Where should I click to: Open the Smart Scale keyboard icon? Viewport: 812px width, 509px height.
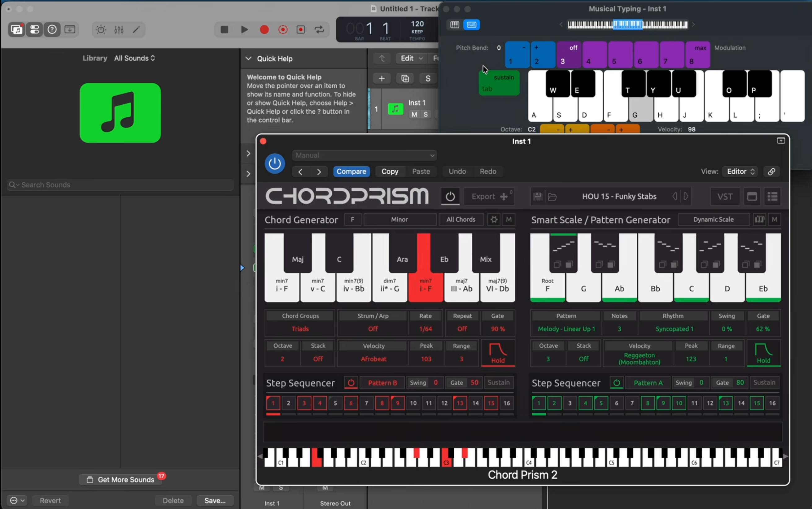759,220
